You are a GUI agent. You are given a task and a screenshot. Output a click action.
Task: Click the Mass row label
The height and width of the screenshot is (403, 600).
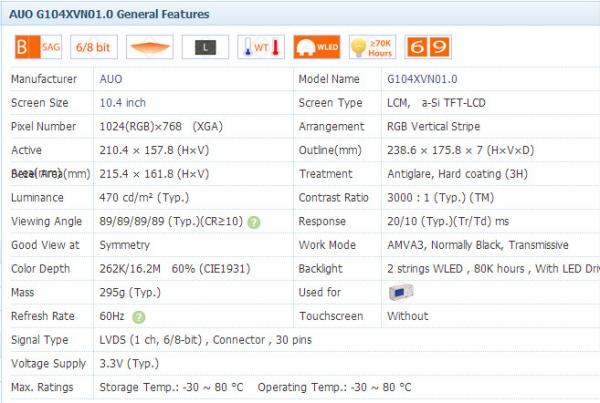(x=23, y=293)
